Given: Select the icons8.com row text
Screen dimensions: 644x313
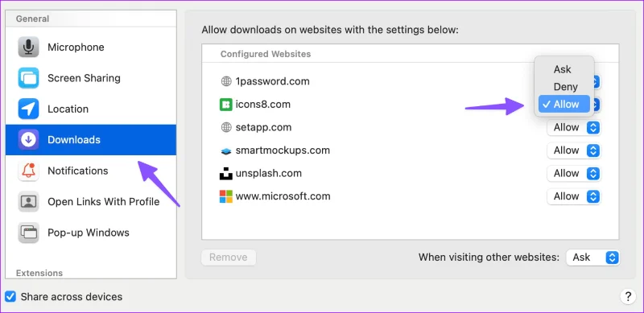Looking at the screenshot, I should coord(263,105).
